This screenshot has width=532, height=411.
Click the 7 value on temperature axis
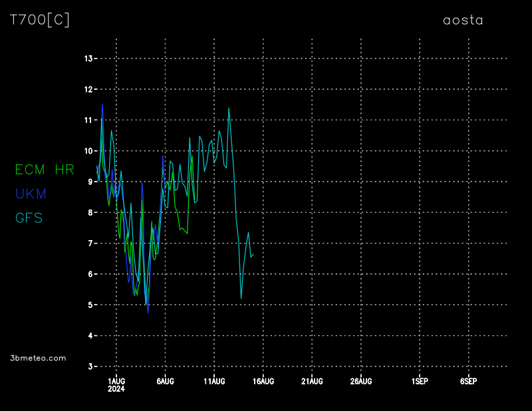point(90,243)
